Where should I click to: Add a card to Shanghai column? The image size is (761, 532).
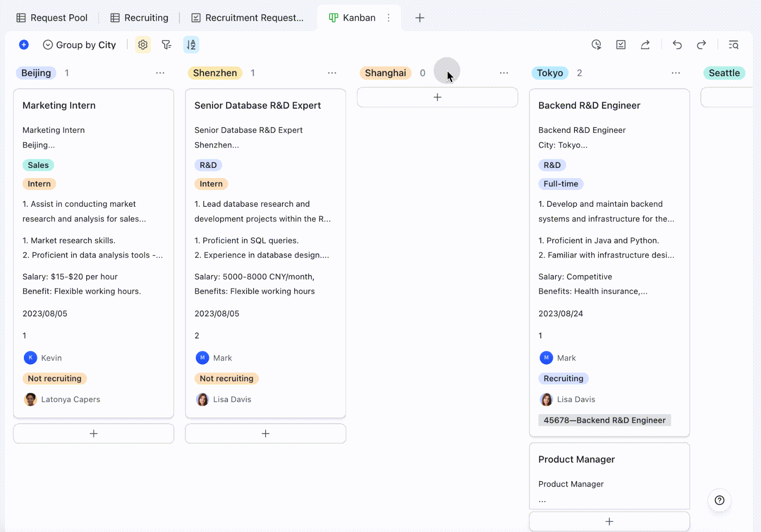coord(437,97)
